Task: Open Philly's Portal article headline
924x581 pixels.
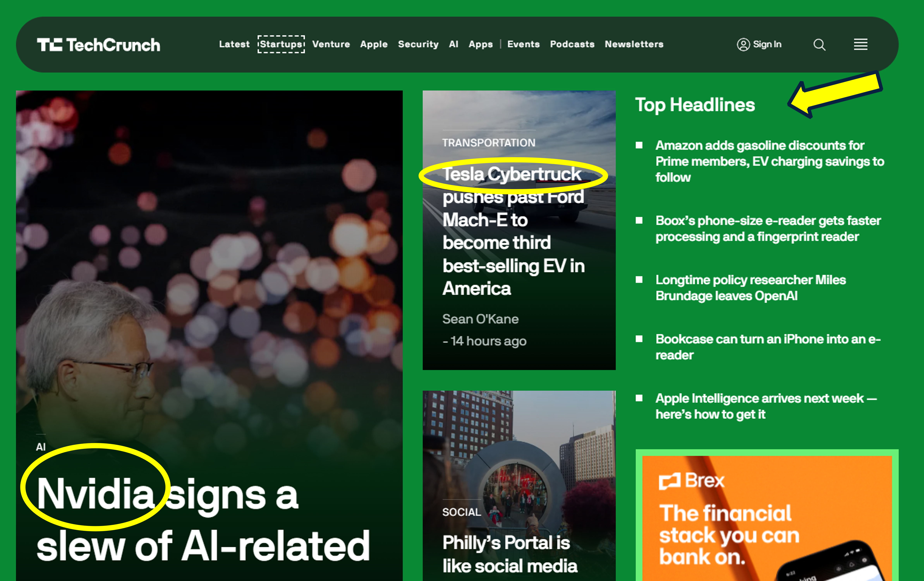Action: tap(510, 554)
